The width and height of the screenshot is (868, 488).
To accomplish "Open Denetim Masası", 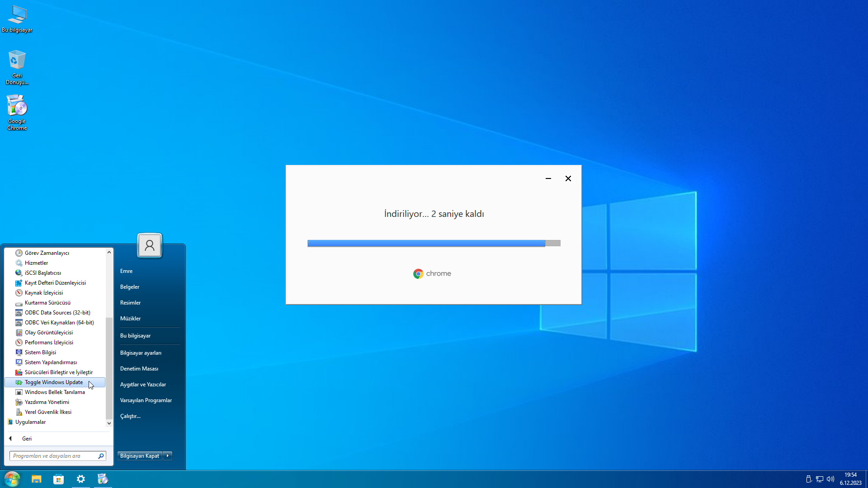I will [149, 369].
